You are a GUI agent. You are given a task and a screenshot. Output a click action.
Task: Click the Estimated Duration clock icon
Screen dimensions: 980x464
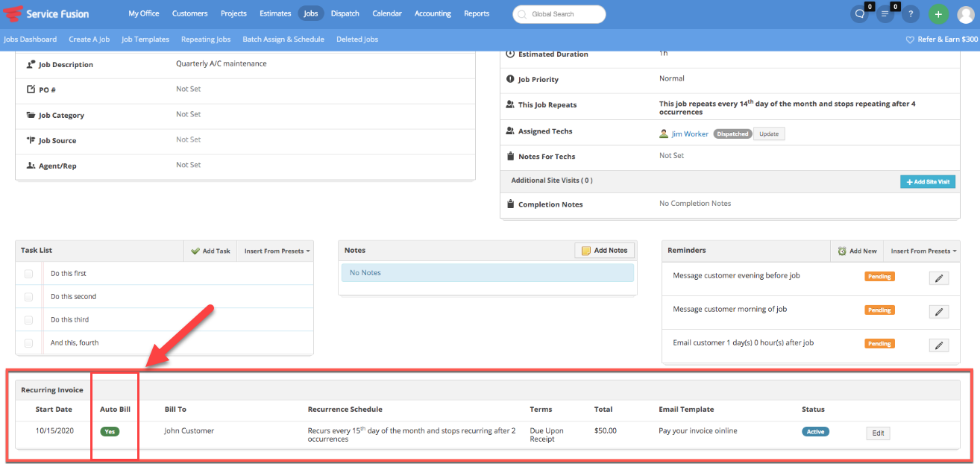click(x=510, y=54)
